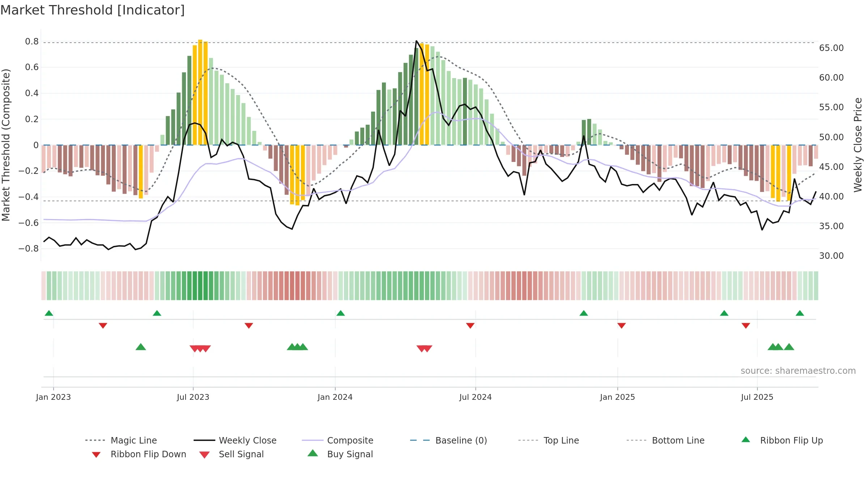
Task: Click the Ribbon Flip Up triangle near May 2023
Action: coord(157,313)
